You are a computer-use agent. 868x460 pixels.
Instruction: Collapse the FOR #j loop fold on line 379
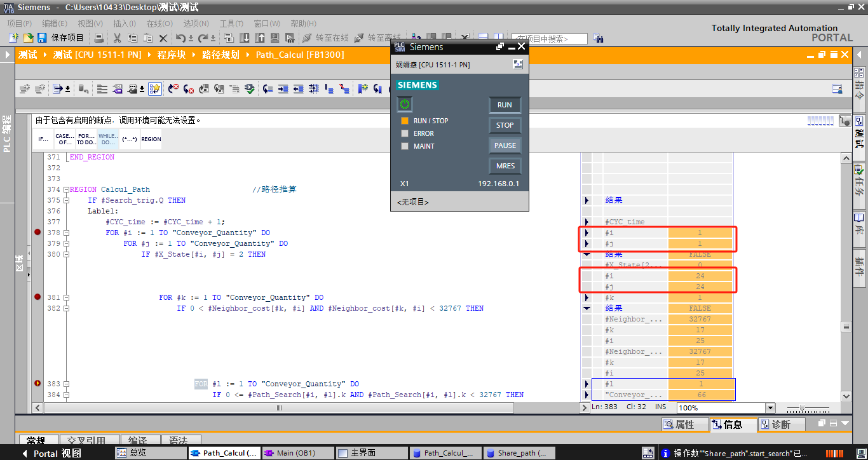[67, 243]
